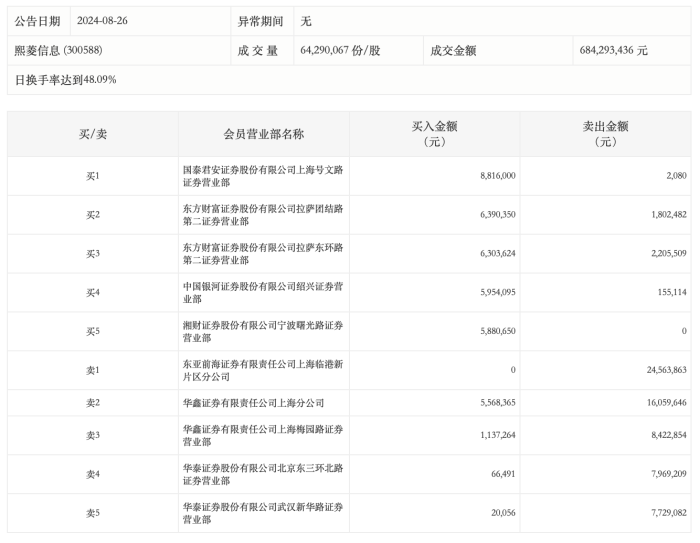Click the 买入金额 column header

pos(434,134)
